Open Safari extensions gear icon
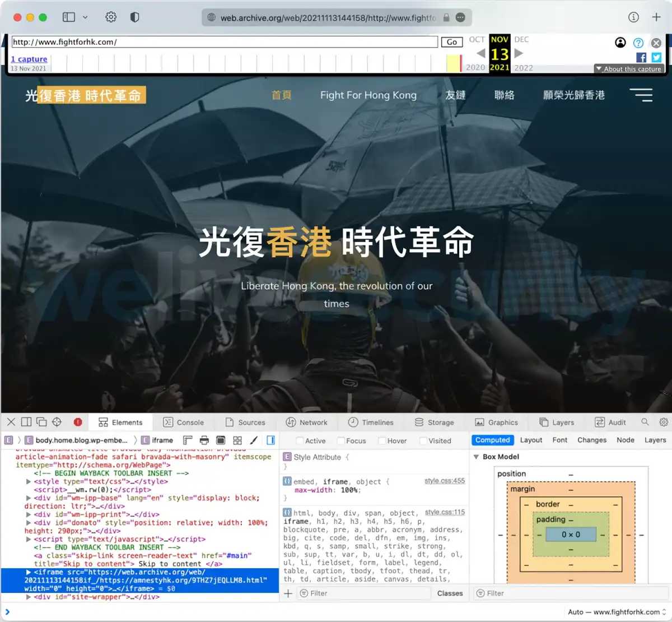672x622 pixels. click(x=111, y=17)
